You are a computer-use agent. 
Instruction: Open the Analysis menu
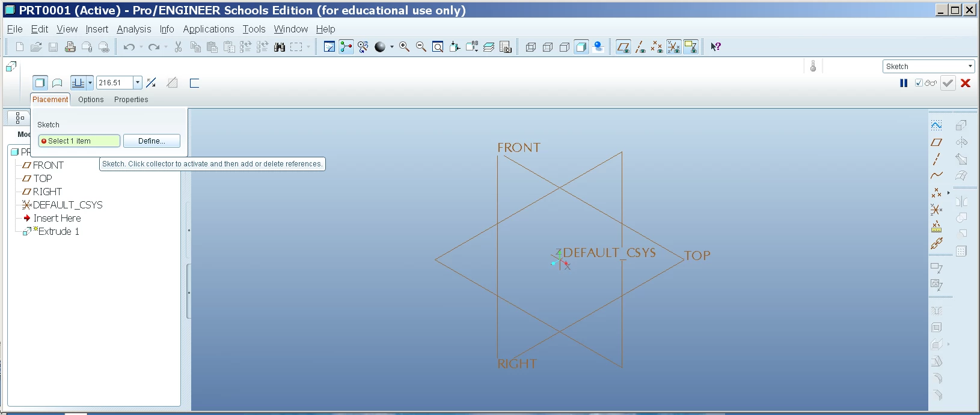(x=134, y=29)
